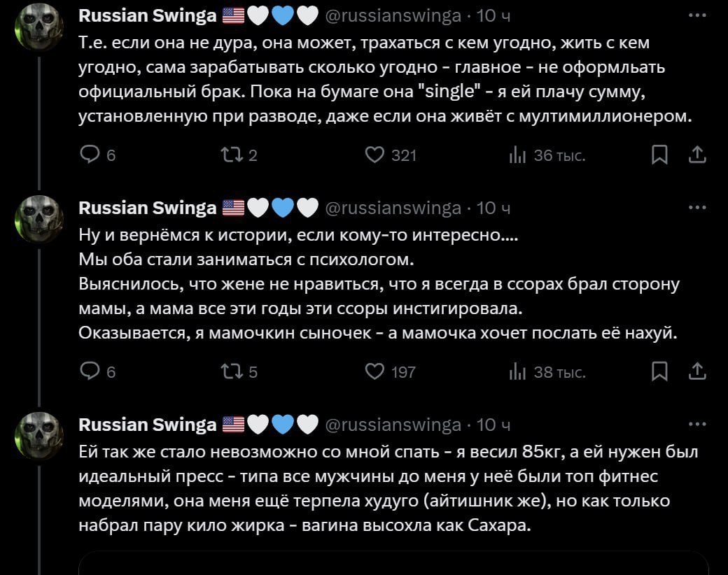Bookmark the second tweet about the psychologist
The height and width of the screenshot is (575, 728).
(x=659, y=372)
